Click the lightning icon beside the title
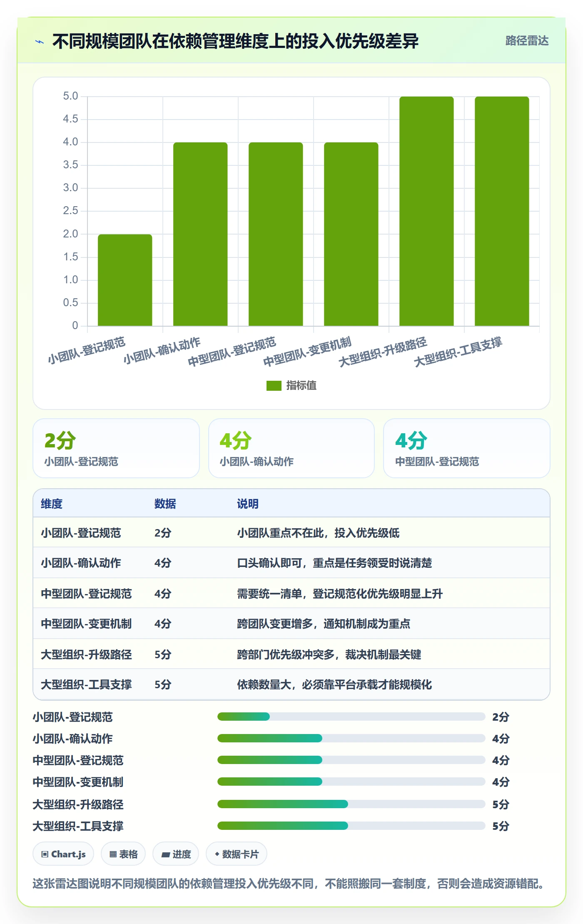Image resolution: width=583 pixels, height=924 pixels. pyautogui.click(x=40, y=41)
